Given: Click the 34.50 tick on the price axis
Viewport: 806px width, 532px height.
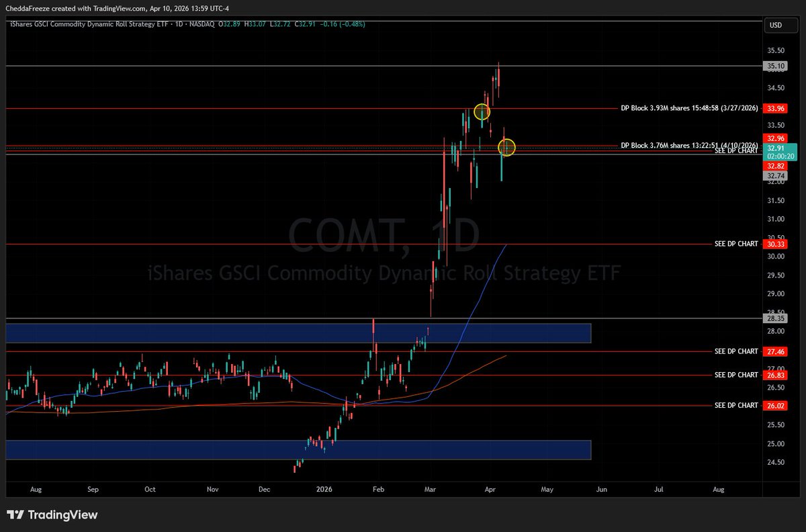Looking at the screenshot, I should click(x=776, y=88).
